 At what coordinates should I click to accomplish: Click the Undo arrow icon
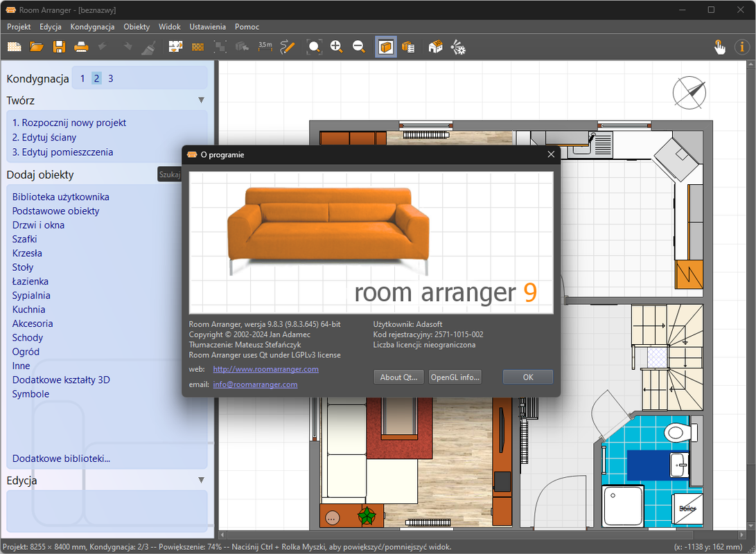click(x=103, y=46)
